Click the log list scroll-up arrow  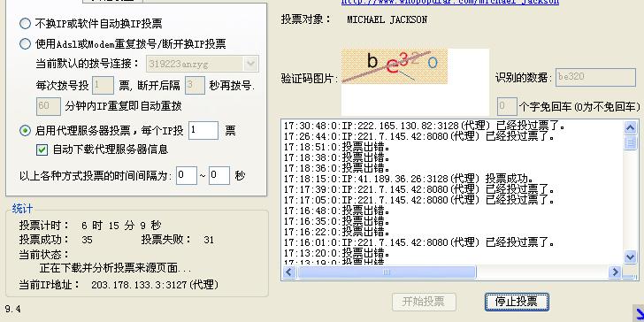coord(630,127)
